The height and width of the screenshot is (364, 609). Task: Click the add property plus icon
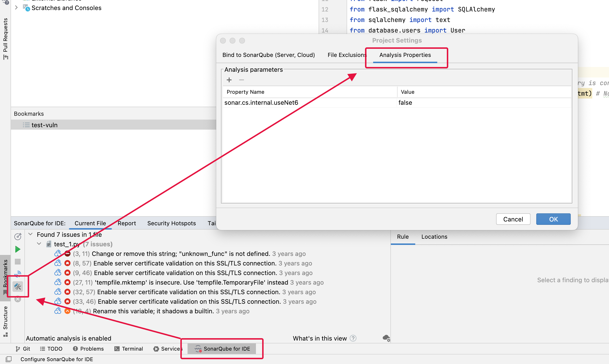[x=229, y=80]
